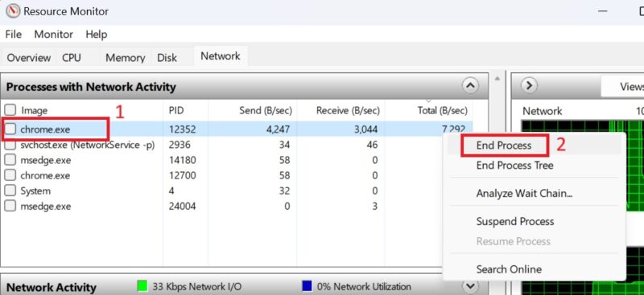This screenshot has width=644, height=295.
Task: Choose End Process from context menu
Action: 504,145
